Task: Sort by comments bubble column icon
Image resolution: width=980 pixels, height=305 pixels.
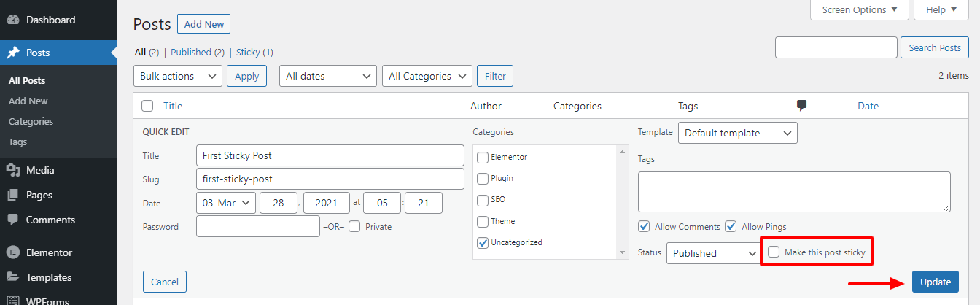Action: click(x=802, y=106)
